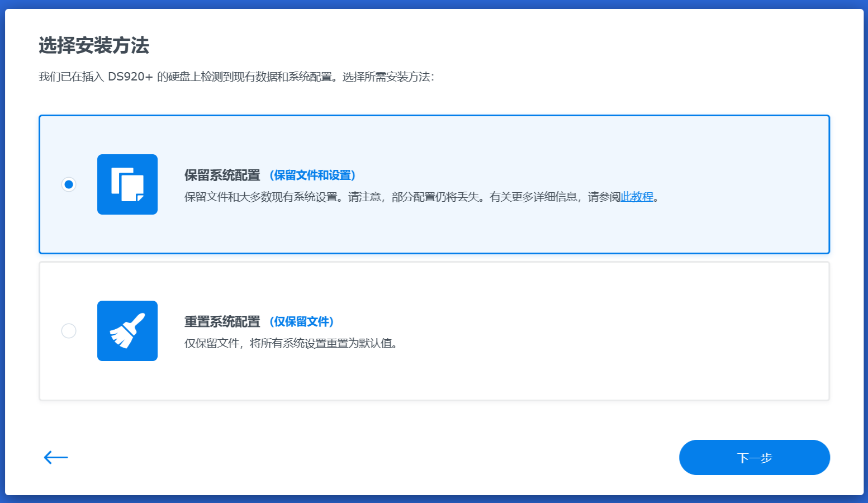Click the documents copy icon
Screen dimensions: 868x503
point(127,184)
